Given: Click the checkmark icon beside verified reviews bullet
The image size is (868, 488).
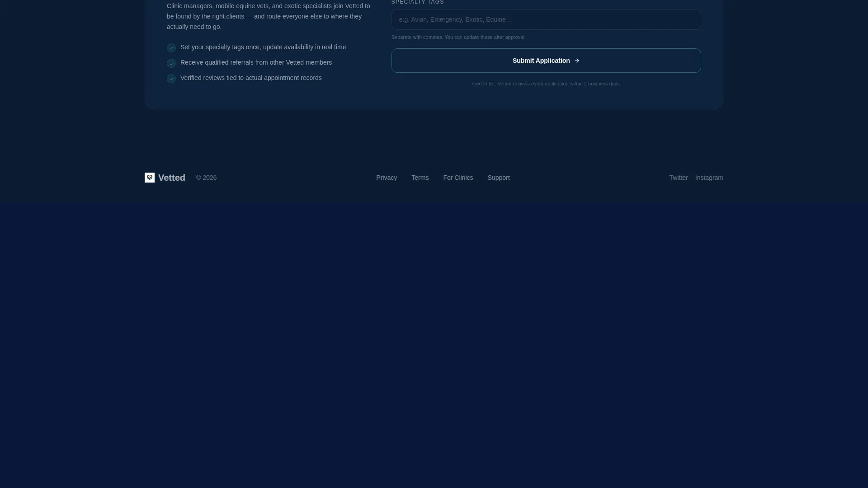Looking at the screenshot, I should click(171, 79).
